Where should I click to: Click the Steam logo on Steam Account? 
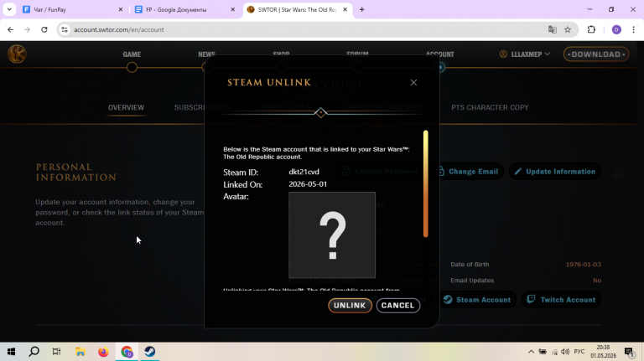[448, 300]
